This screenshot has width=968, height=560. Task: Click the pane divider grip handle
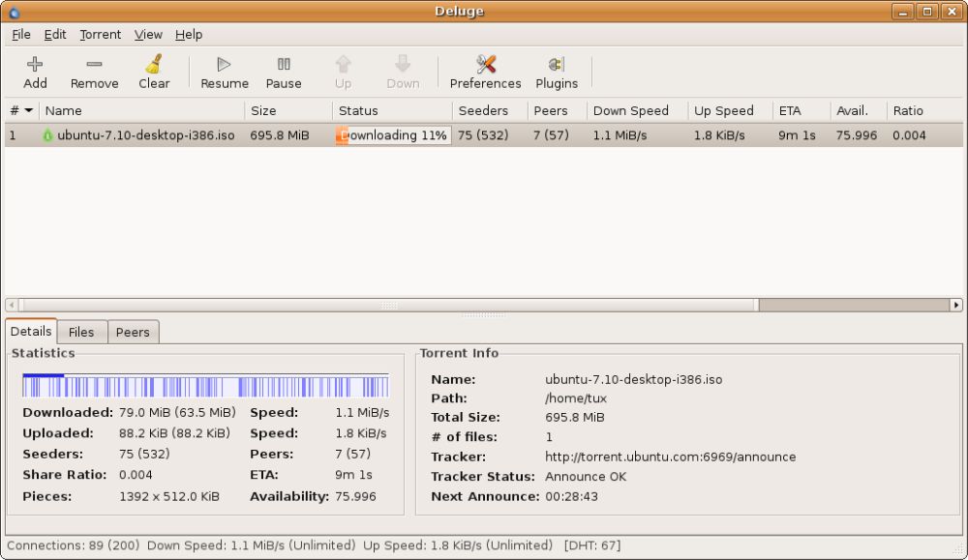coord(483,314)
